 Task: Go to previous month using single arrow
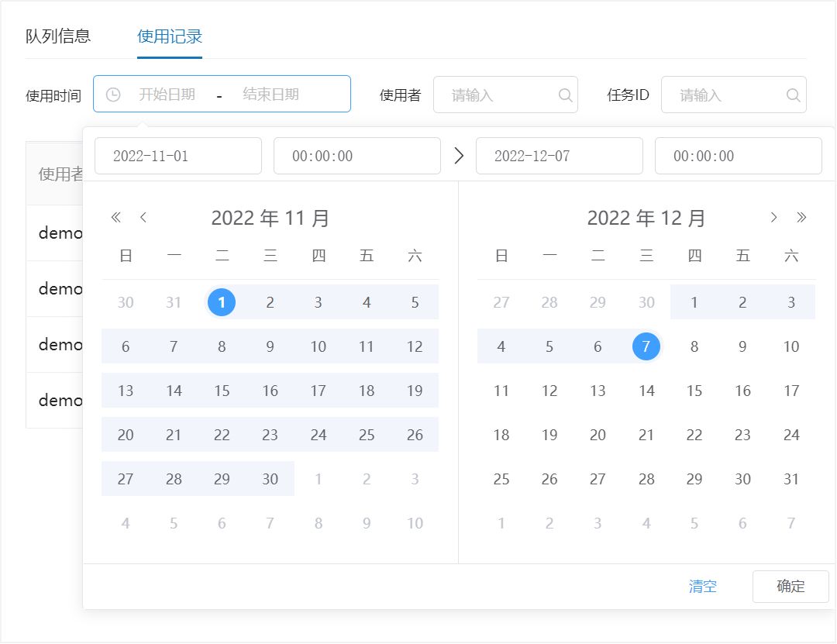pos(143,218)
